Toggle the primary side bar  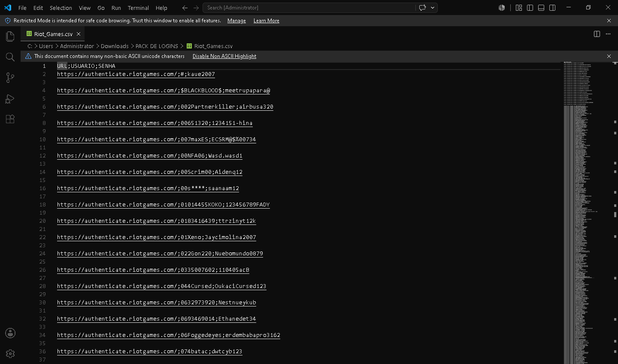coord(530,8)
